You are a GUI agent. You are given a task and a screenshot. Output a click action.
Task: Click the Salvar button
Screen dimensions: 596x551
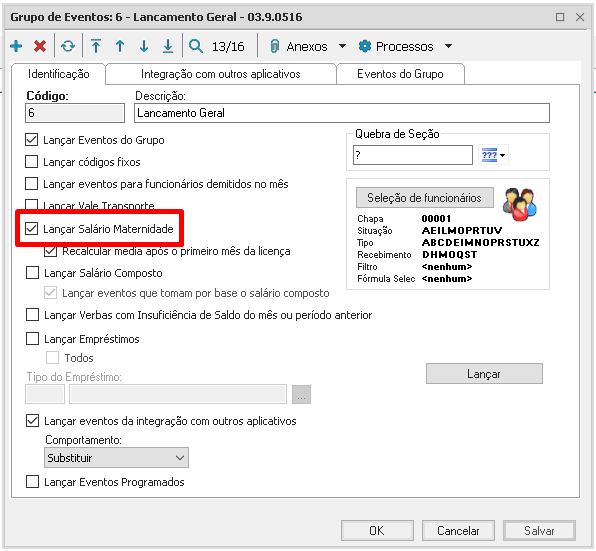click(539, 530)
